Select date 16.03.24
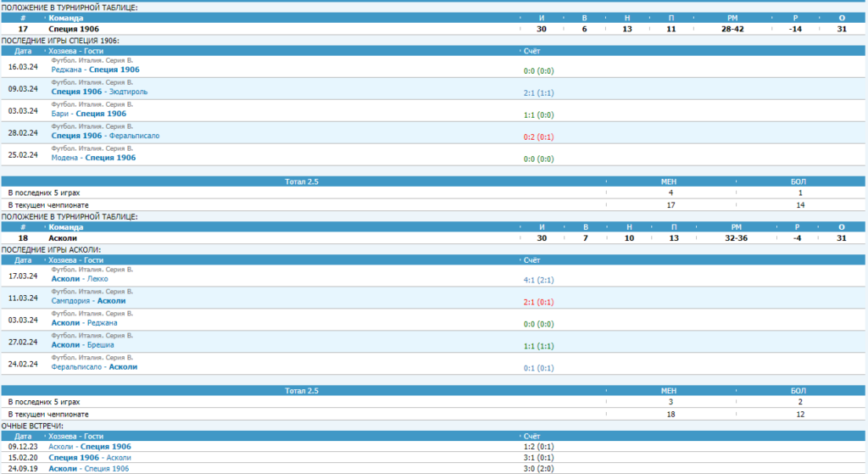The height and width of the screenshot is (474, 868). [23, 67]
